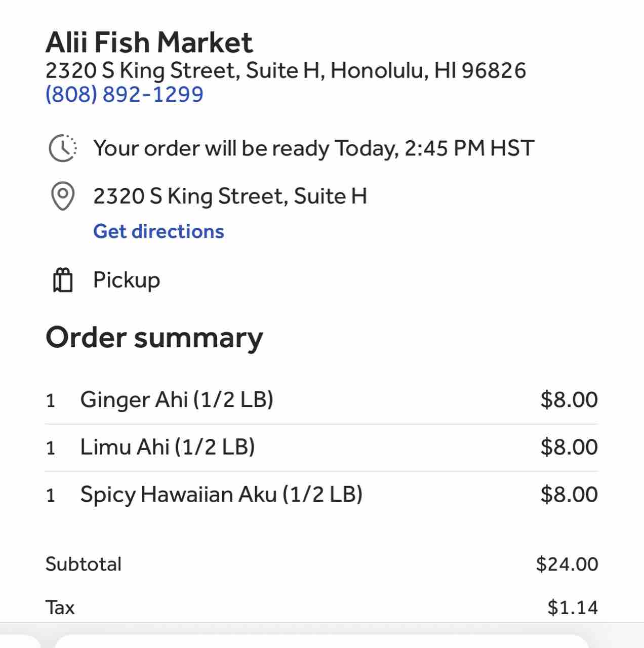Click the Ginger Ahi $8.00 price
The image size is (644, 648).
tap(569, 399)
